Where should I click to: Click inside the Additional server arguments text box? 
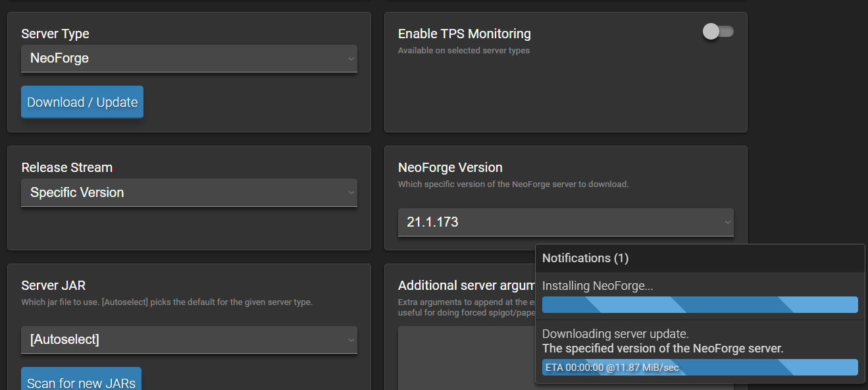(467, 358)
